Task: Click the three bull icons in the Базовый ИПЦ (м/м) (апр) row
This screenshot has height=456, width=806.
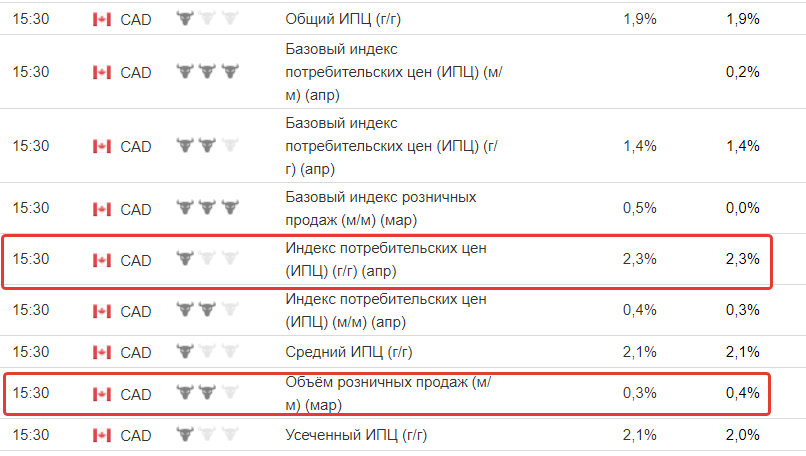Action: pos(208,71)
